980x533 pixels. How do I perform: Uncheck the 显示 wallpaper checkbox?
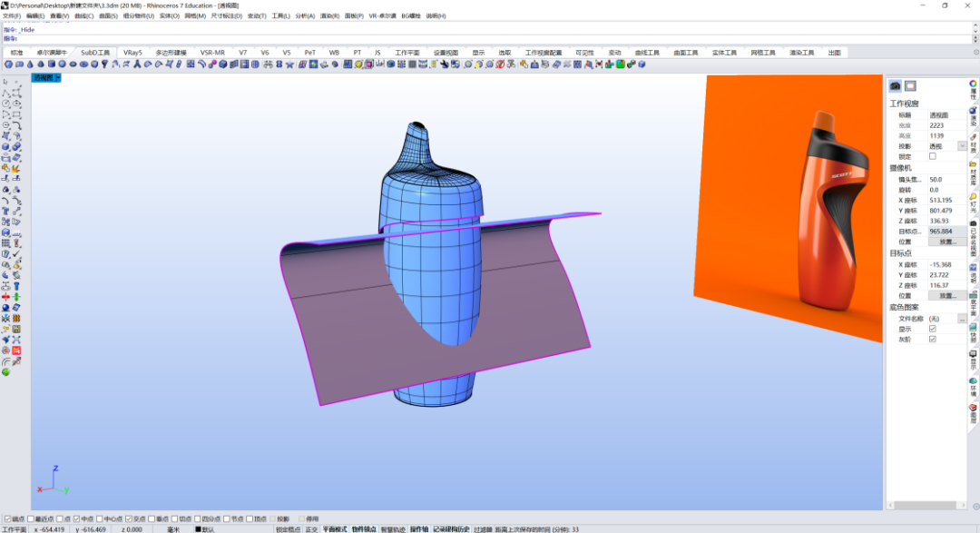pyautogui.click(x=933, y=329)
